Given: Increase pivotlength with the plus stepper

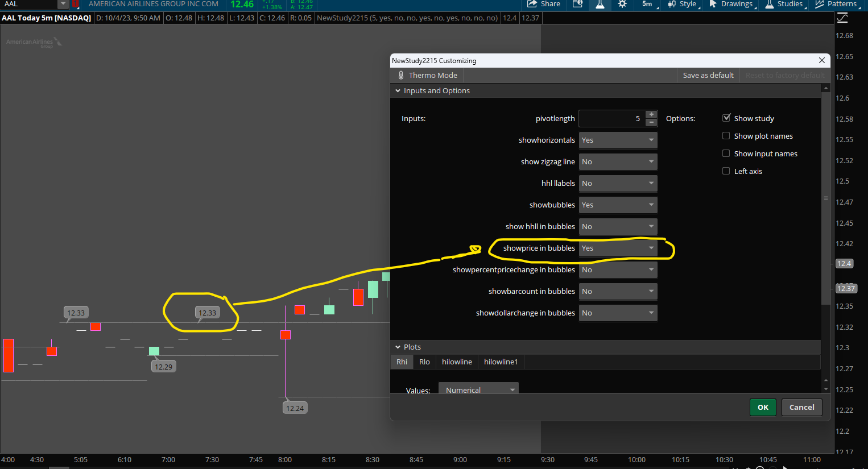Looking at the screenshot, I should tap(652, 114).
